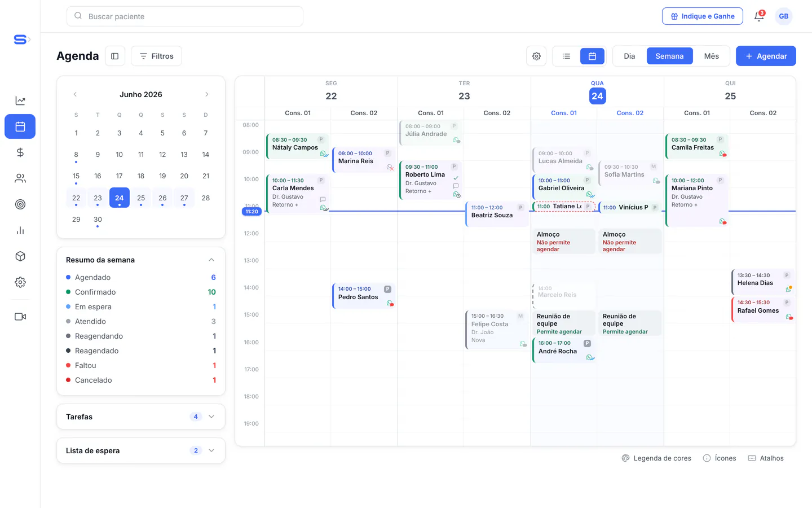Click comment icon on Carla Mendes appointment
Image resolution: width=812 pixels, height=508 pixels.
click(323, 199)
